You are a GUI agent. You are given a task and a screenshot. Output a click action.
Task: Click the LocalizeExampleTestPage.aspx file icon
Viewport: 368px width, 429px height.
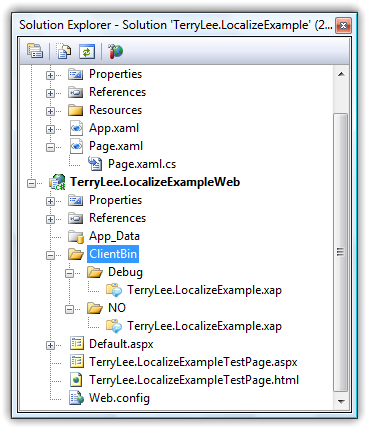click(77, 362)
